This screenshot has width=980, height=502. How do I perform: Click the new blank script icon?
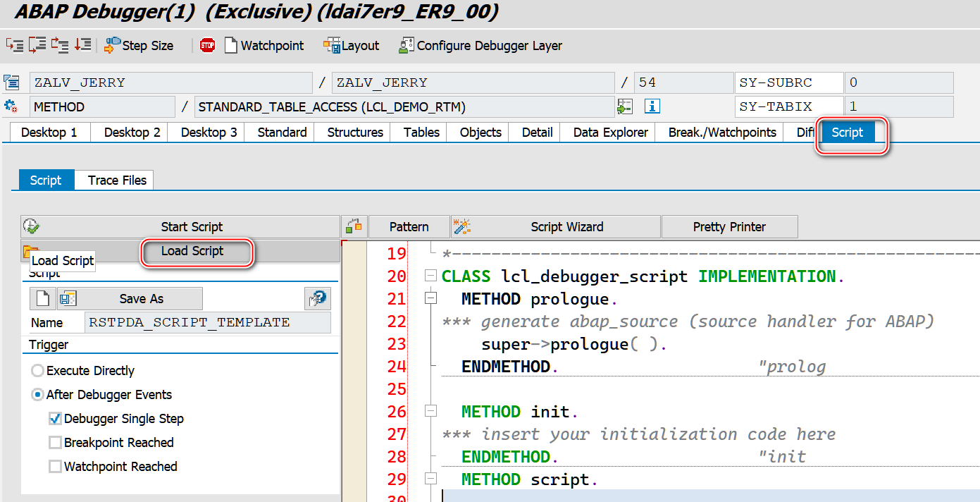click(42, 298)
